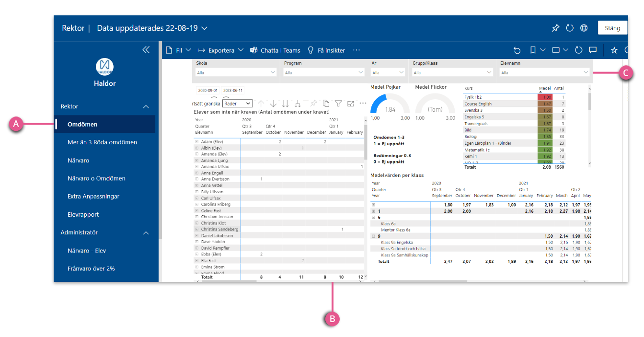Click the refresh icon beside the globe
644x337 pixels.
570,28
